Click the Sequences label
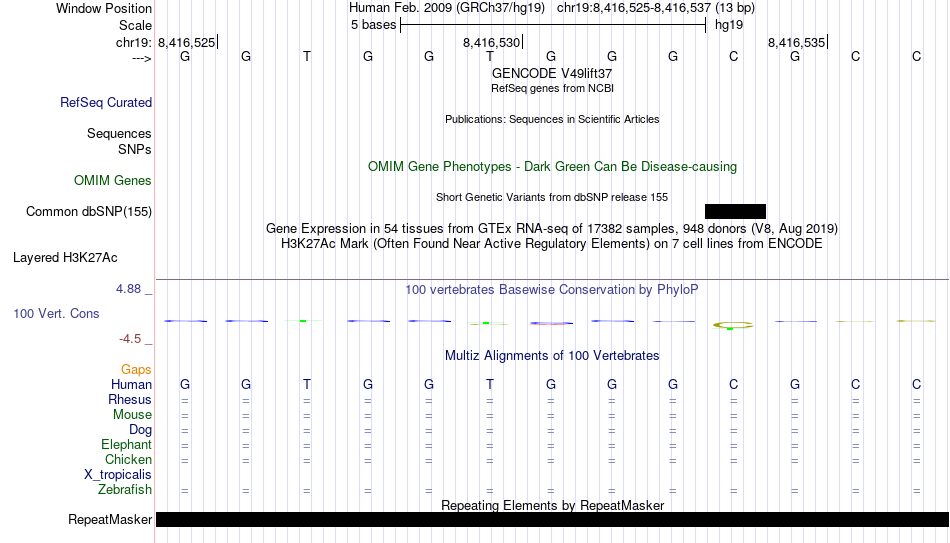The image size is (950, 543). click(x=119, y=133)
